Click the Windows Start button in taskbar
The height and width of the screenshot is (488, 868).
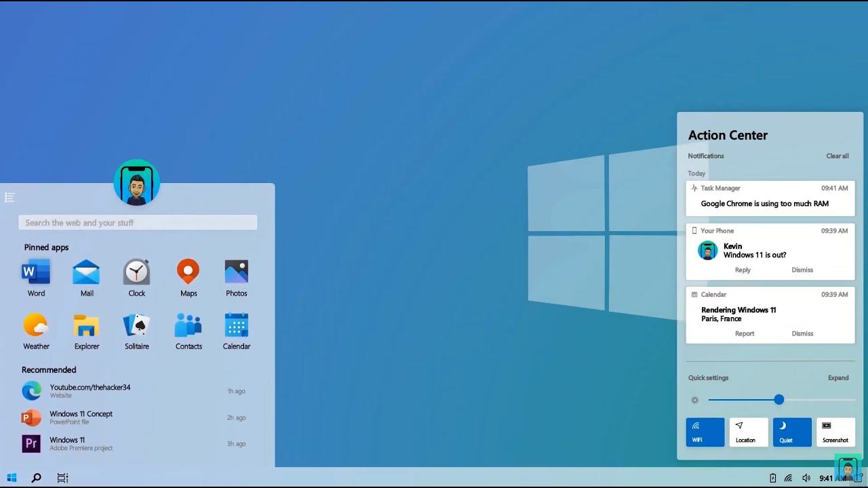[12, 478]
